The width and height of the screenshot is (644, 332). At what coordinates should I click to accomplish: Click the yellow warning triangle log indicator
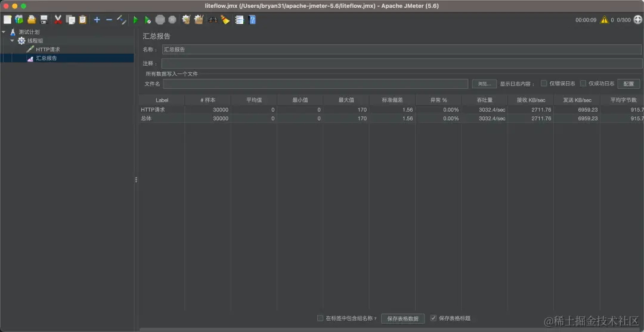pyautogui.click(x=604, y=20)
